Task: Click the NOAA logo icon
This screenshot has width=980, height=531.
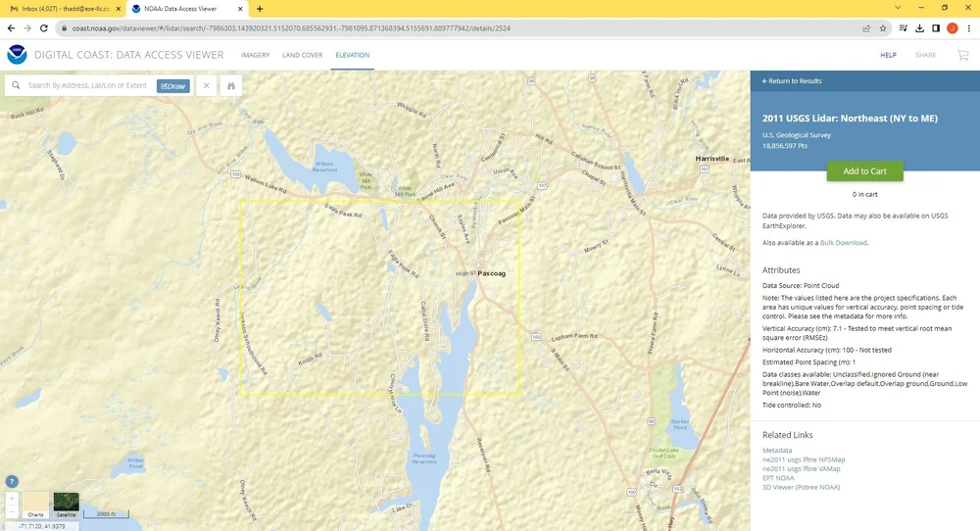Action: point(17,55)
